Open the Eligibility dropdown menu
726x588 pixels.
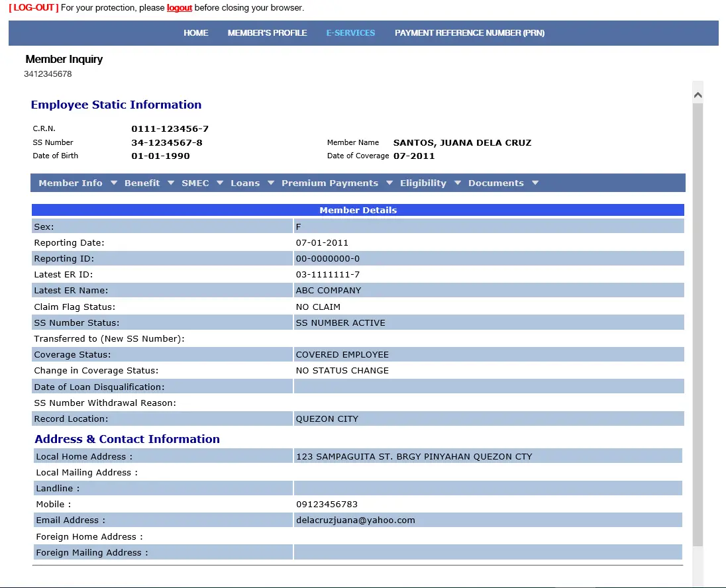click(423, 183)
